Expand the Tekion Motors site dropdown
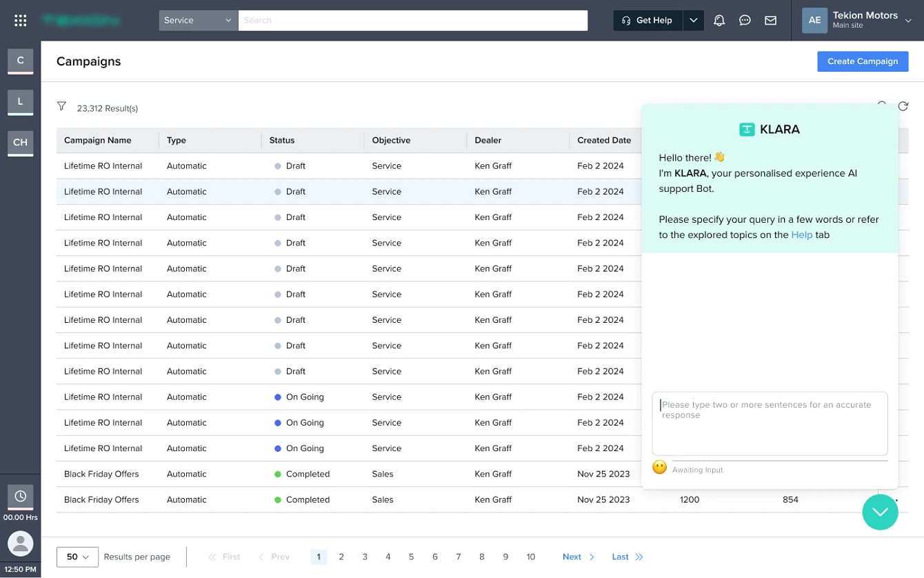Screen dimensions: 924x578 [908, 21]
